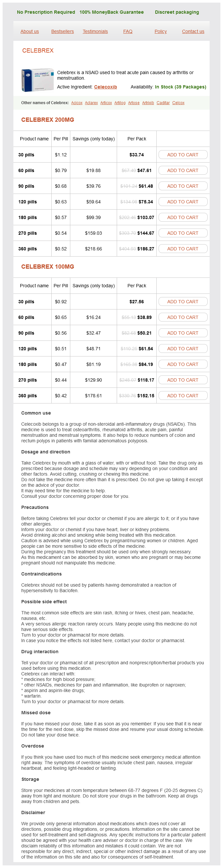This screenshot has width=223, height=868.
Task: Open the About us page
Action: click(x=30, y=31)
